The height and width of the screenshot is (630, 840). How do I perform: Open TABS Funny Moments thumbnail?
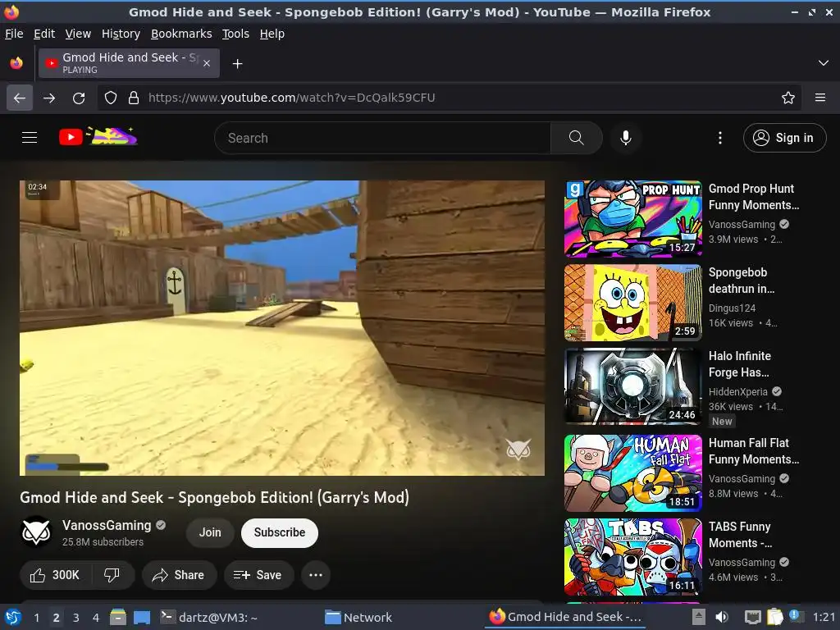(x=632, y=557)
